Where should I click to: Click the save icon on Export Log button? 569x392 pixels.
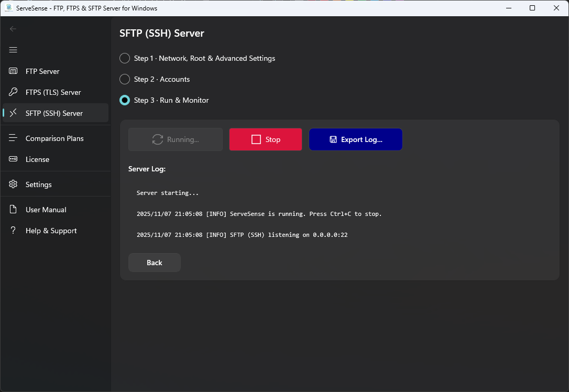pos(333,139)
